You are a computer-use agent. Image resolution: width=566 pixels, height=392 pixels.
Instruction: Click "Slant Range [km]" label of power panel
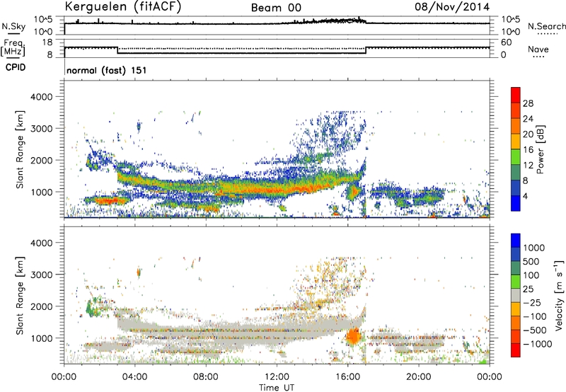pos(20,149)
